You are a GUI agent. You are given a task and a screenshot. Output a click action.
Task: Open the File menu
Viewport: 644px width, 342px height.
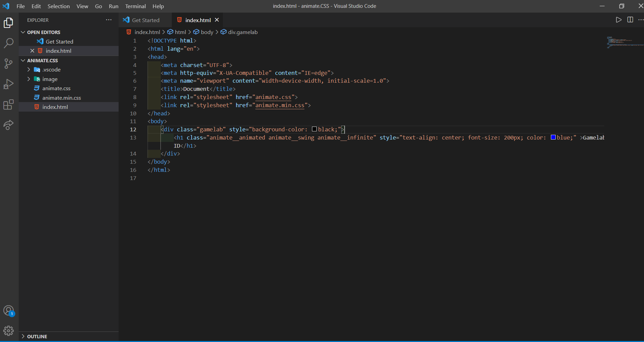(x=21, y=6)
